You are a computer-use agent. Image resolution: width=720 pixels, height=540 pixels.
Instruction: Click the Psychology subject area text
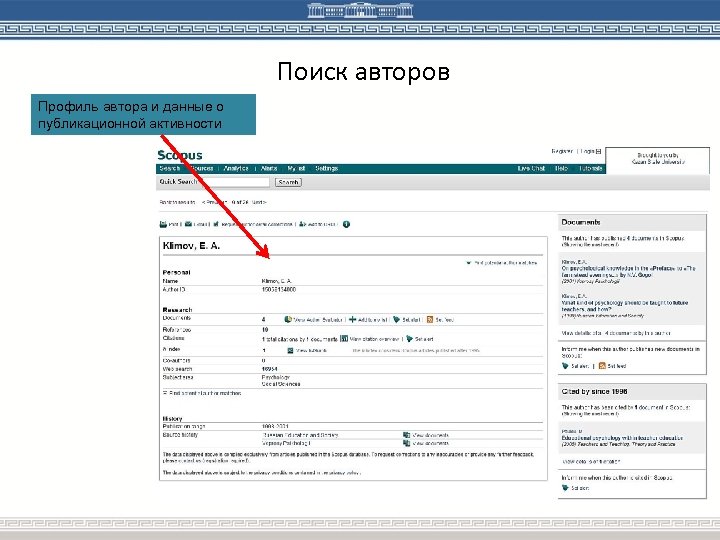point(276,377)
